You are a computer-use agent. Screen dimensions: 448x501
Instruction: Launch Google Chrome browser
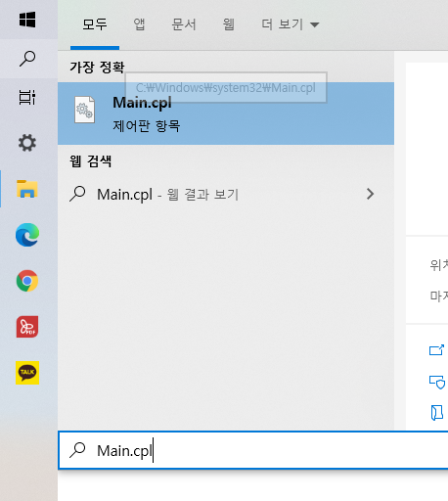[27, 281]
